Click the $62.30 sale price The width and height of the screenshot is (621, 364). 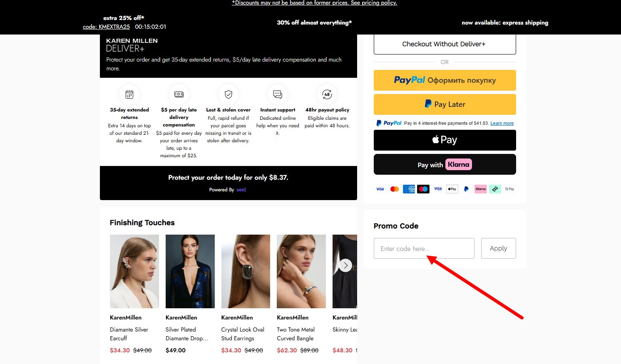[x=287, y=350]
